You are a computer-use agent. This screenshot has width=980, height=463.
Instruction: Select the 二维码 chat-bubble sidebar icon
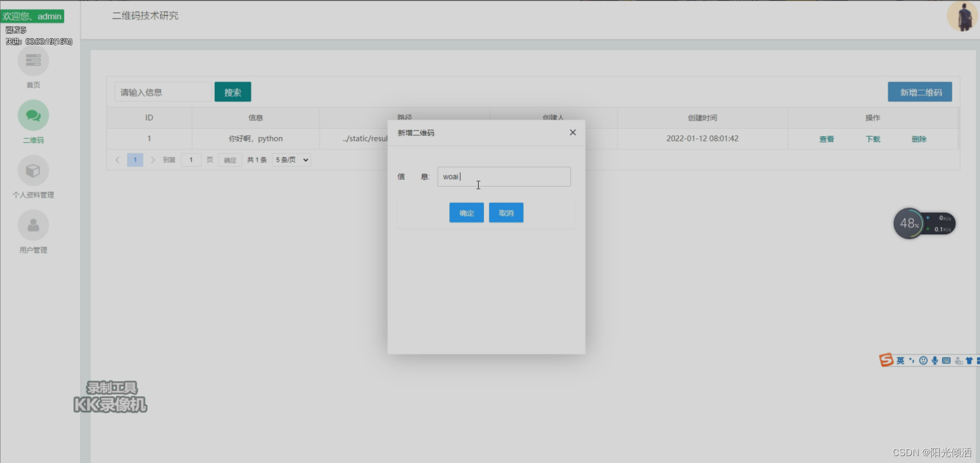[33, 116]
